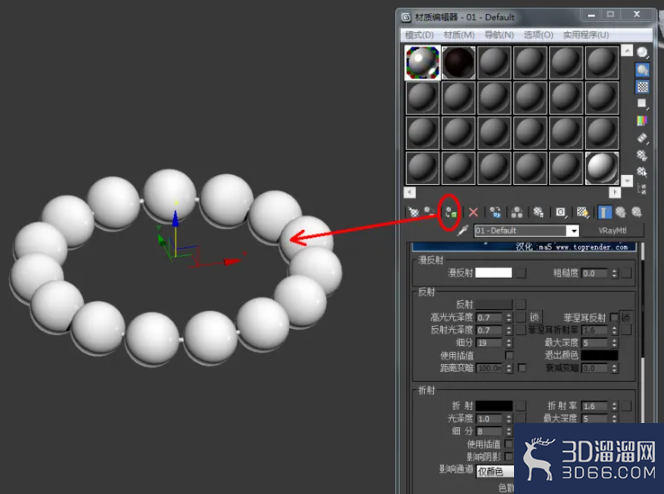
Task: Select the first material slot sphere
Action: tap(423, 63)
